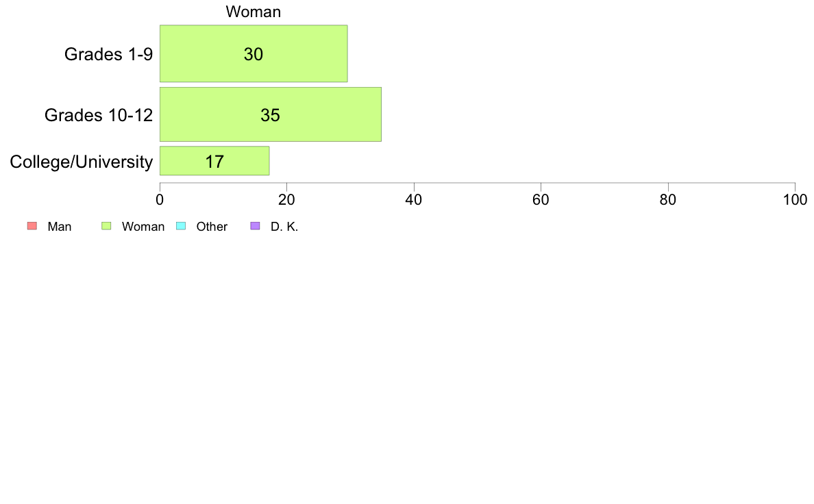814x504 pixels.
Task: Click the Grades 10-12 axis label
Action: tap(99, 115)
